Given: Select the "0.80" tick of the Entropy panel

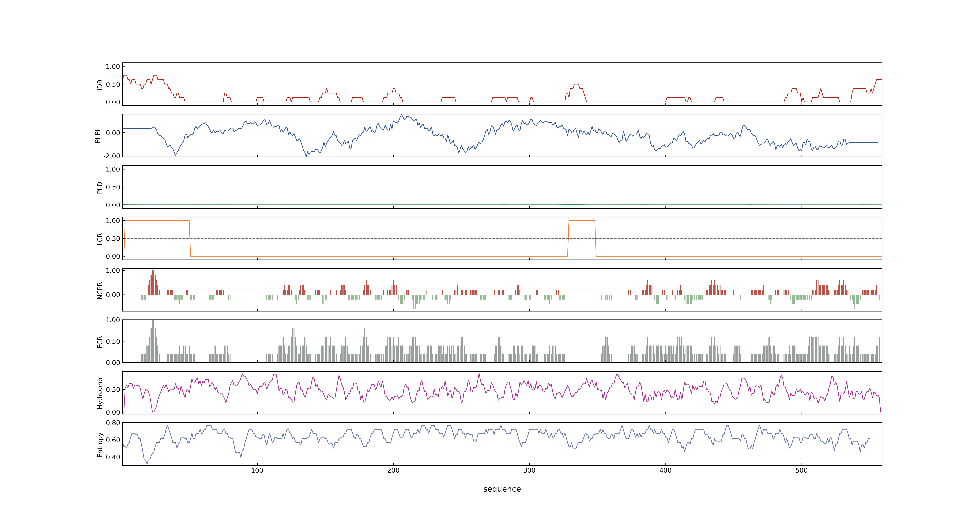Looking at the screenshot, I should [x=113, y=423].
